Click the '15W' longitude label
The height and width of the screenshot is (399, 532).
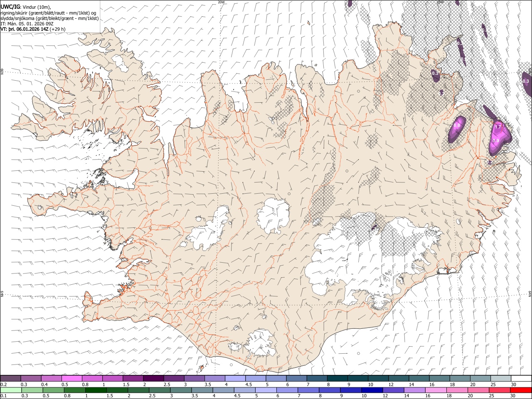440,2
